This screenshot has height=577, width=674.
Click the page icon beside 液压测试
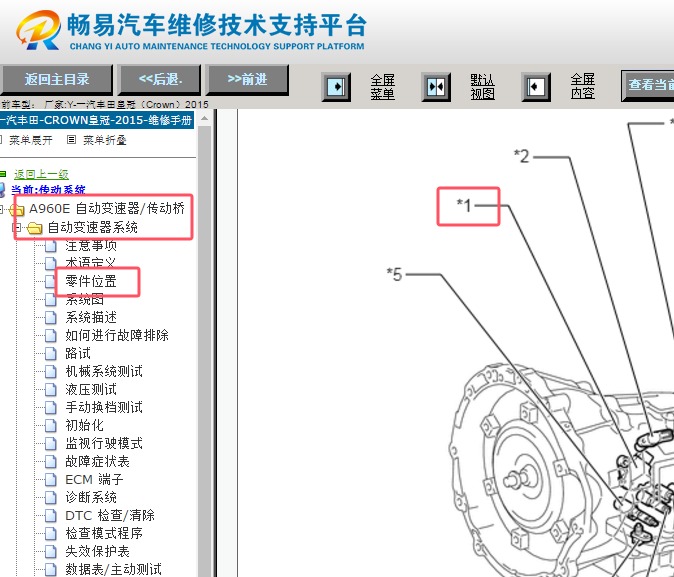tap(50, 390)
